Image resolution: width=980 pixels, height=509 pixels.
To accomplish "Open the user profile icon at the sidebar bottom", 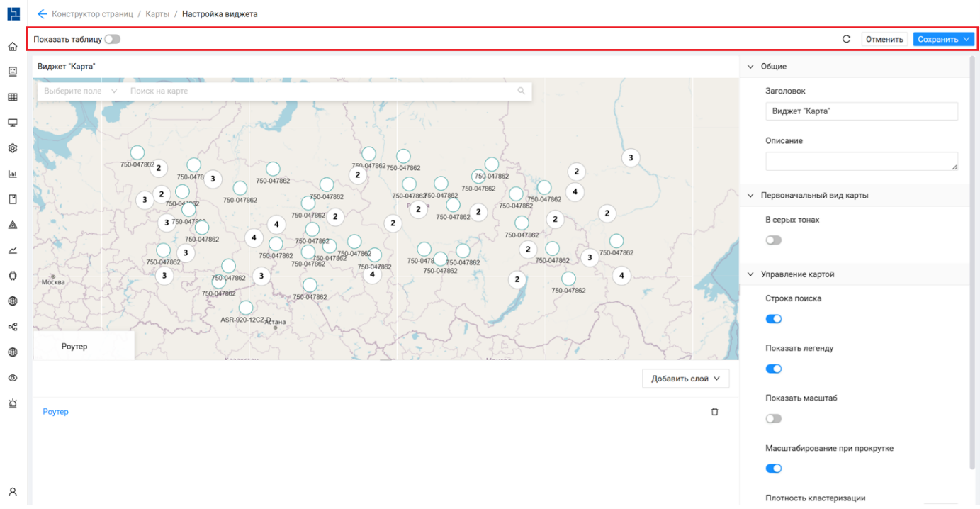I will 13,491.
